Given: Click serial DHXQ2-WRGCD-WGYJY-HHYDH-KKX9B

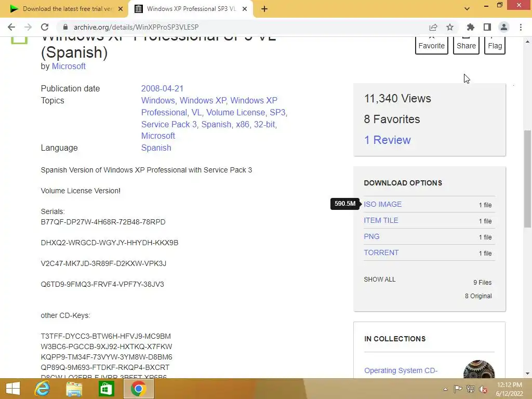Looking at the screenshot, I should (110, 243).
